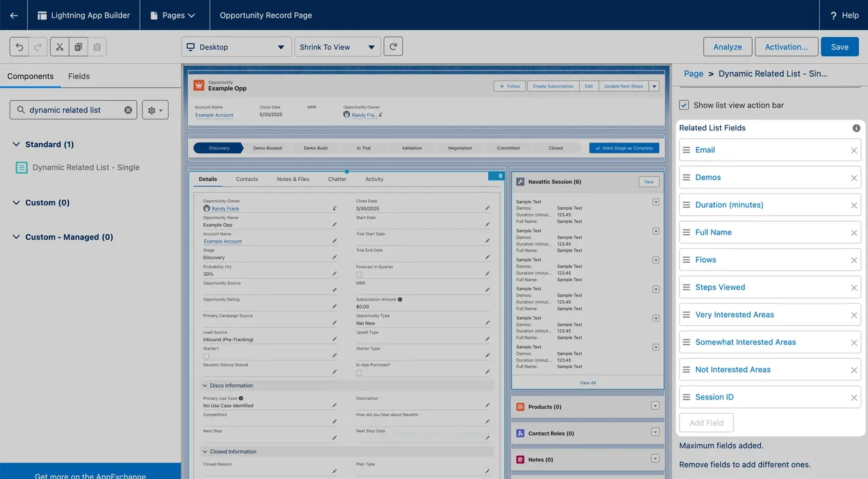Click the Contact Roles related list icon
Viewport: 868px width, 479px height.
(520, 433)
